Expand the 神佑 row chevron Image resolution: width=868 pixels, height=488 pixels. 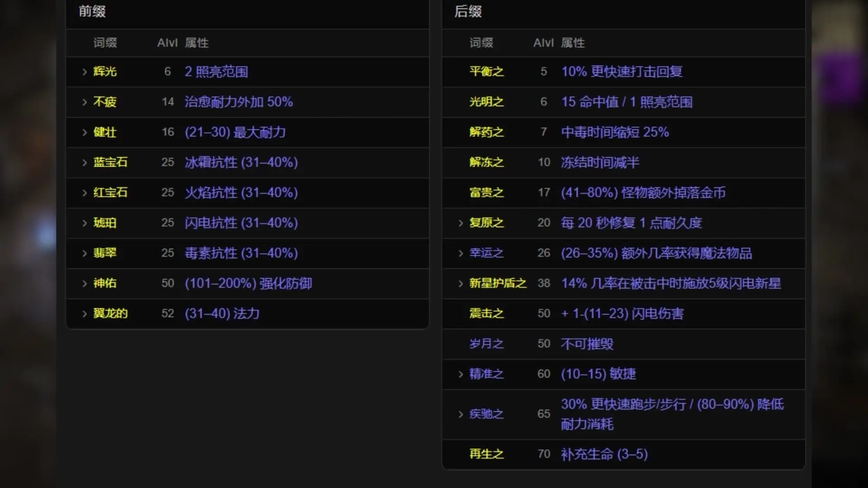85,284
